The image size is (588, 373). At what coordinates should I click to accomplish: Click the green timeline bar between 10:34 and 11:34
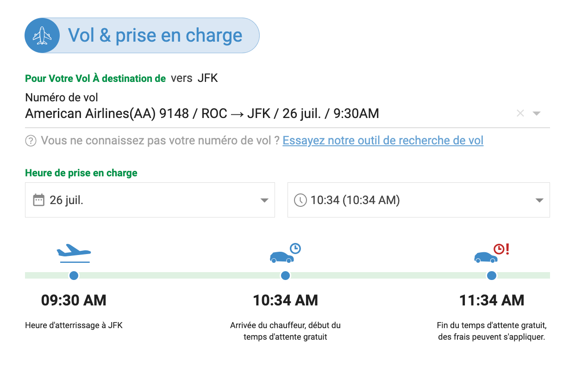(x=388, y=275)
